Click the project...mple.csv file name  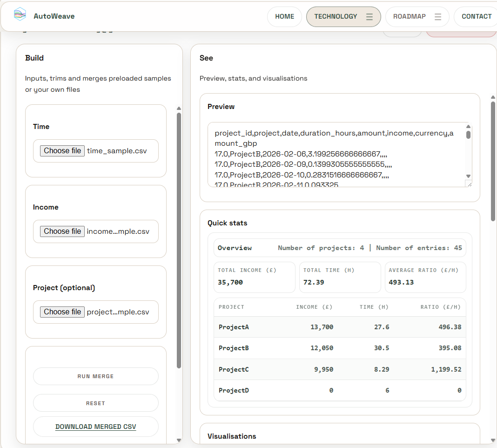coord(118,312)
